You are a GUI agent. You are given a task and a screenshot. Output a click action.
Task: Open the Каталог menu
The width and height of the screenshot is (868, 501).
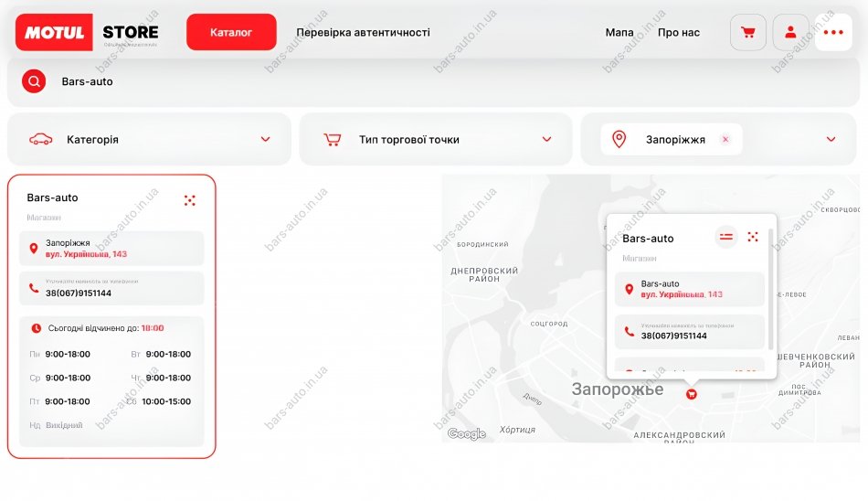pyautogui.click(x=231, y=32)
